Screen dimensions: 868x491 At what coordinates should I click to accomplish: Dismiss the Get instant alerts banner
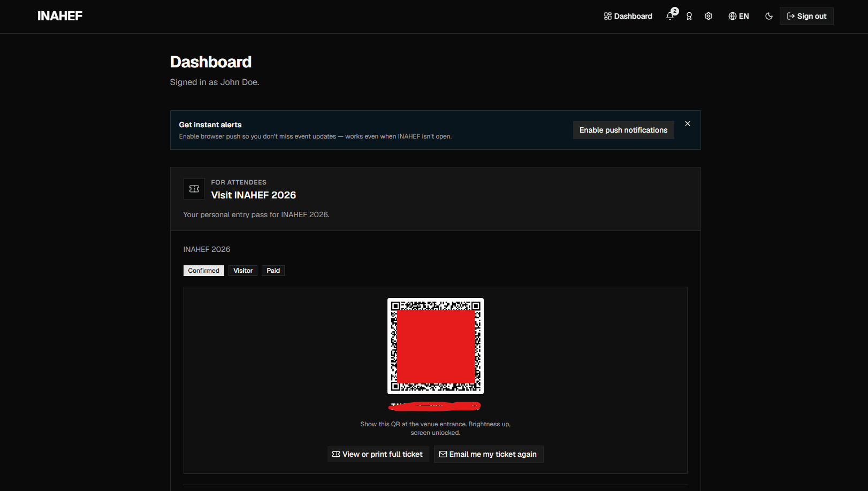tap(688, 124)
